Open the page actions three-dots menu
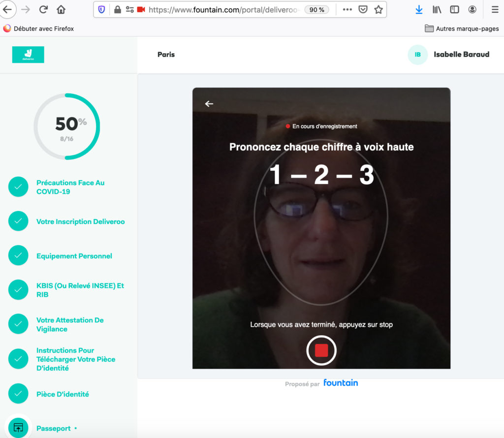This screenshot has height=438, width=504. click(x=347, y=10)
